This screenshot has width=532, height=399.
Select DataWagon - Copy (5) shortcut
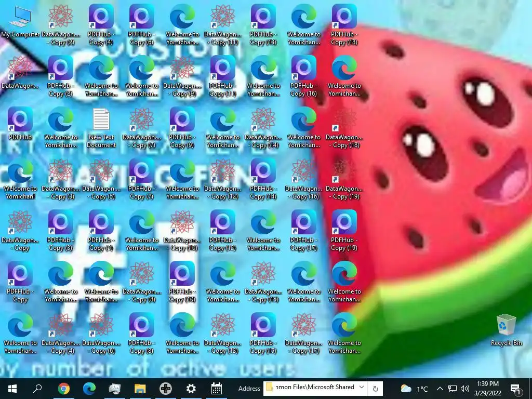click(x=101, y=180)
